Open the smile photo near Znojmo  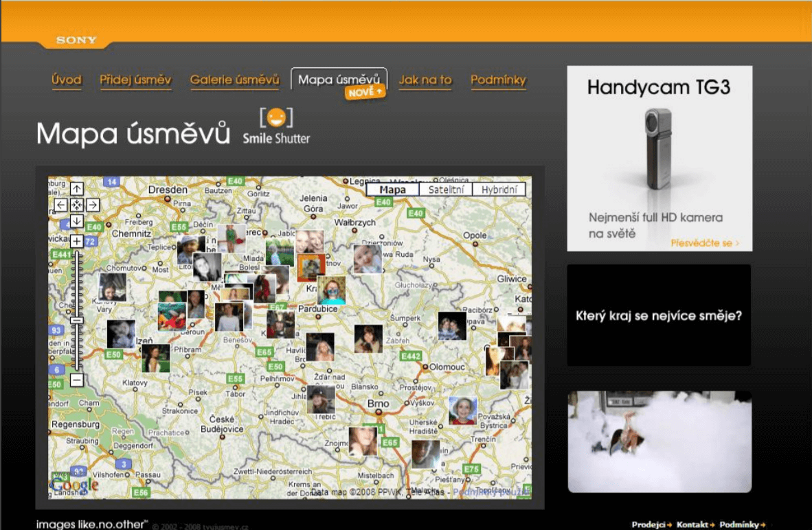point(363,441)
